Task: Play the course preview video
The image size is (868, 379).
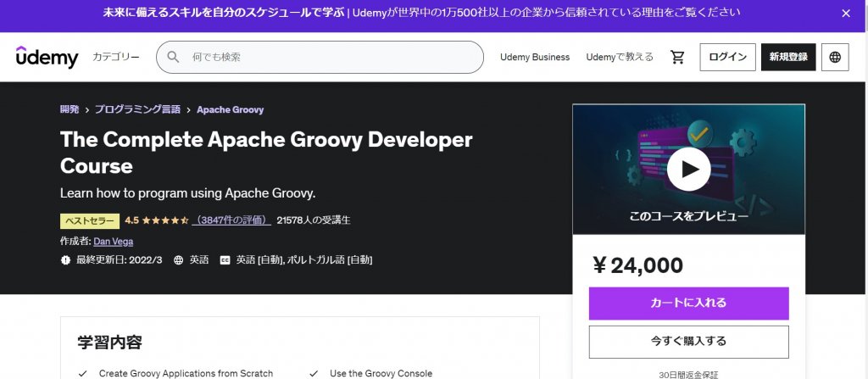Action: pyautogui.click(x=688, y=169)
